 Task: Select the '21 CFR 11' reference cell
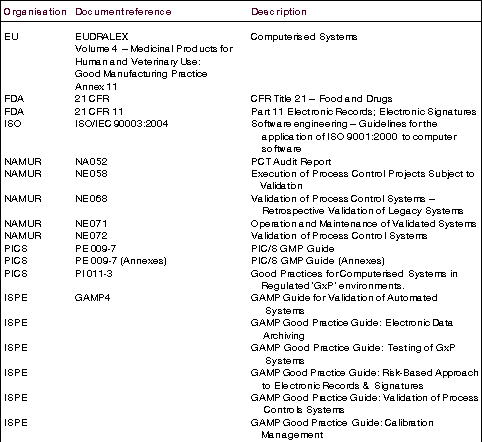click(99, 111)
